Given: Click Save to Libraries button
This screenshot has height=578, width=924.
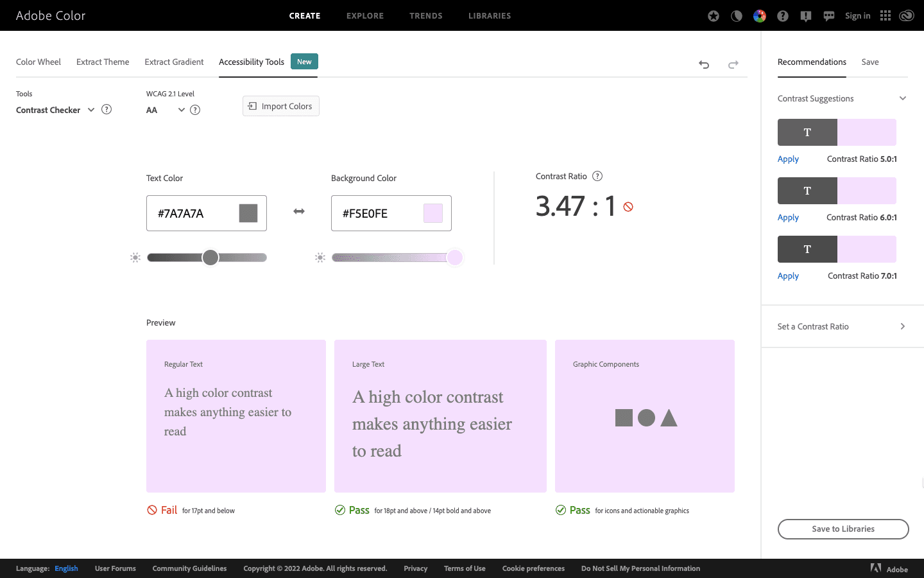Looking at the screenshot, I should pyautogui.click(x=843, y=529).
